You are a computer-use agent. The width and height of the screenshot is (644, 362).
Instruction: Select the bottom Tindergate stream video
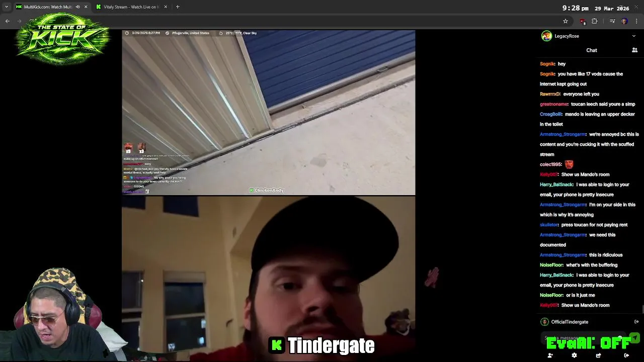pos(268,279)
